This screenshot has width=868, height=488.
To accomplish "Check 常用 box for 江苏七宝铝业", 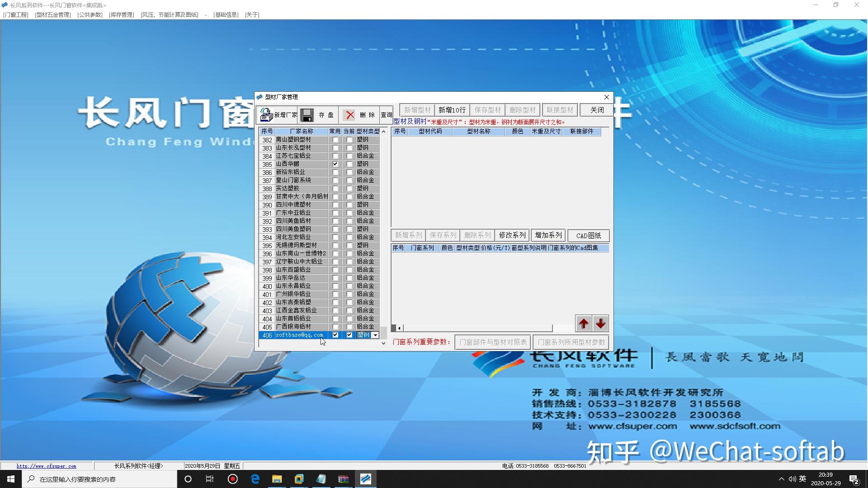I will pyautogui.click(x=335, y=156).
